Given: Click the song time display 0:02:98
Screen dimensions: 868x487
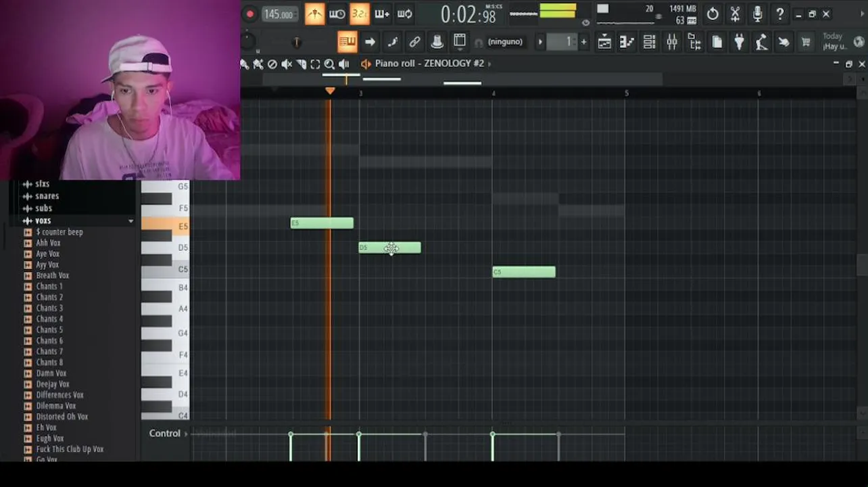Looking at the screenshot, I should click(468, 14).
